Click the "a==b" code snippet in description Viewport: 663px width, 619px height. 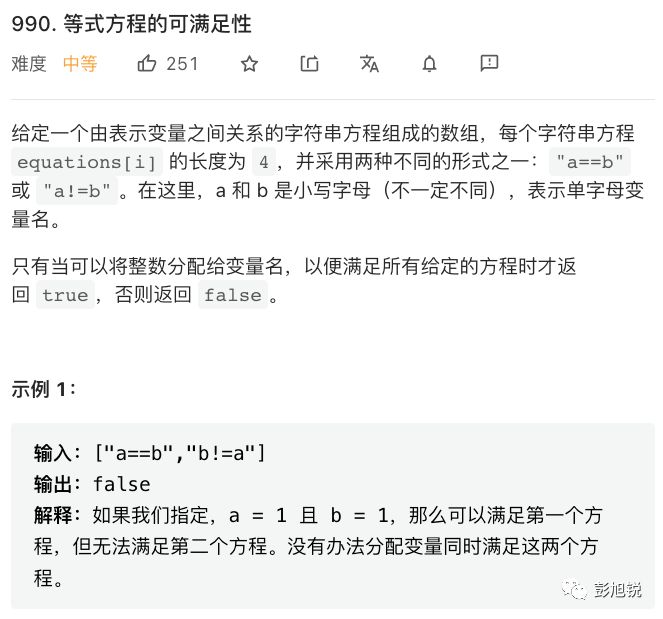click(x=590, y=162)
